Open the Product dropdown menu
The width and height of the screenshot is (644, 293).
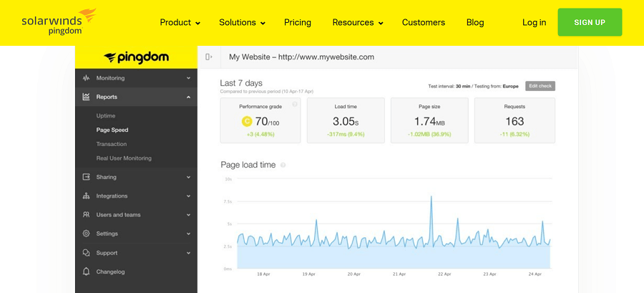[x=180, y=23]
